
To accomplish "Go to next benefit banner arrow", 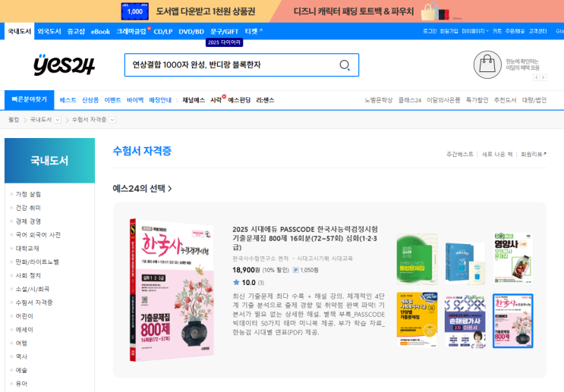I will click(x=544, y=77).
